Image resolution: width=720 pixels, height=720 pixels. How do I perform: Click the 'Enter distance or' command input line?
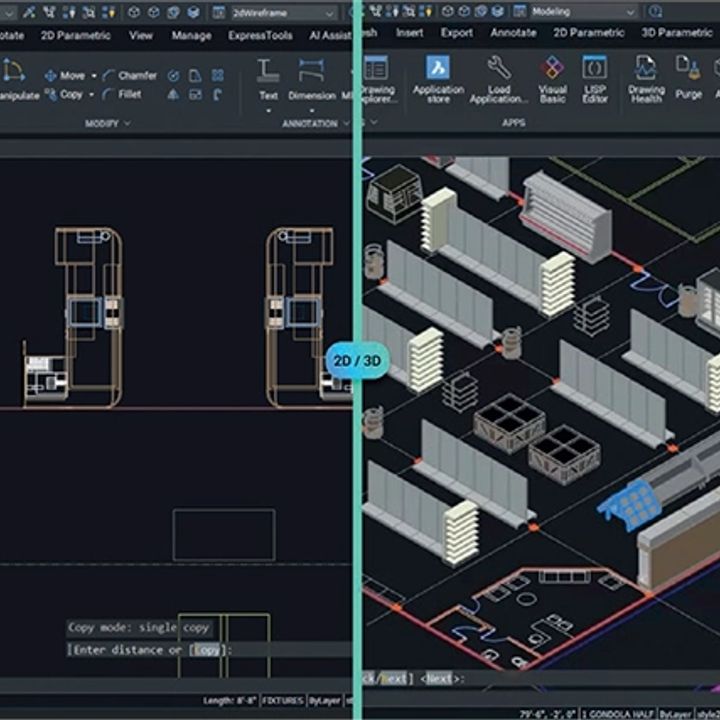pyautogui.click(x=209, y=650)
